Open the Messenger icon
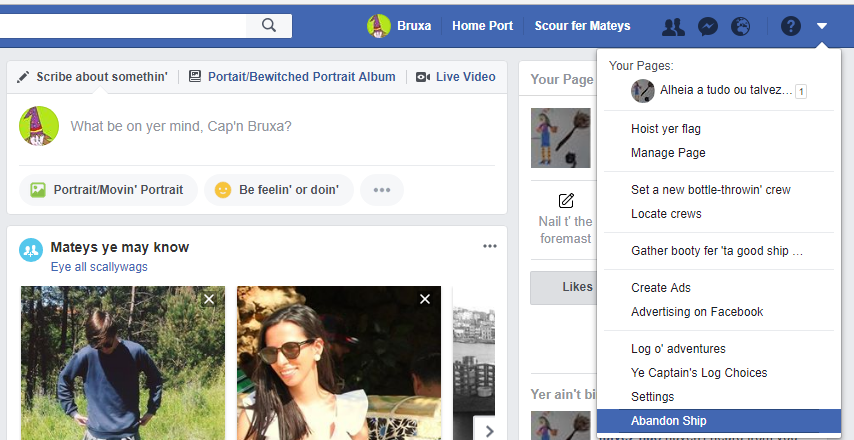 (707, 27)
